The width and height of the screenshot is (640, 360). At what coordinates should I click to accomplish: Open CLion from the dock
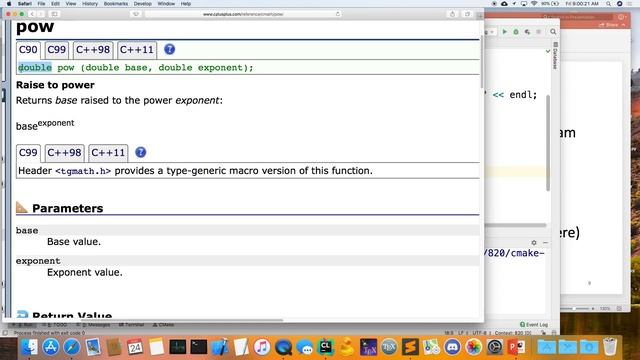click(x=326, y=347)
